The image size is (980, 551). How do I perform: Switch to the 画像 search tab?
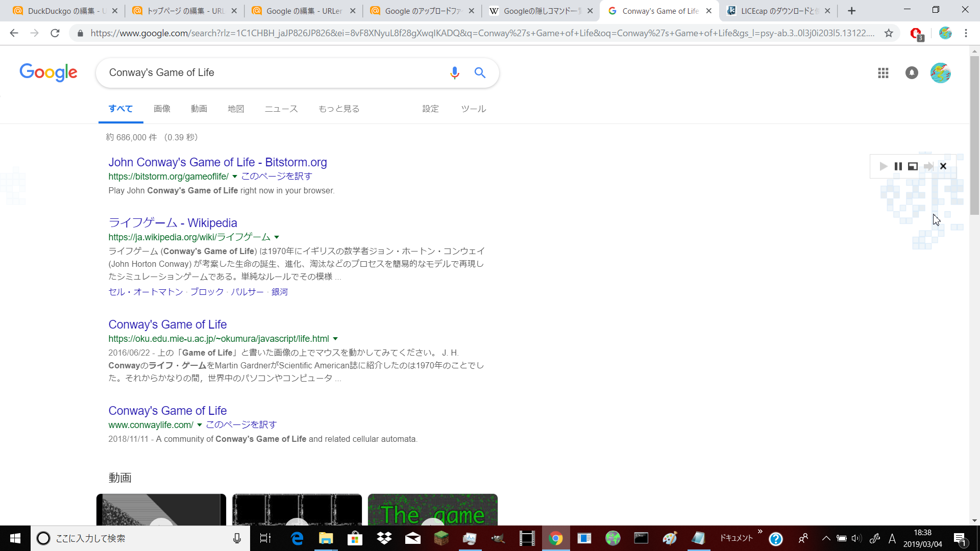[x=162, y=109]
